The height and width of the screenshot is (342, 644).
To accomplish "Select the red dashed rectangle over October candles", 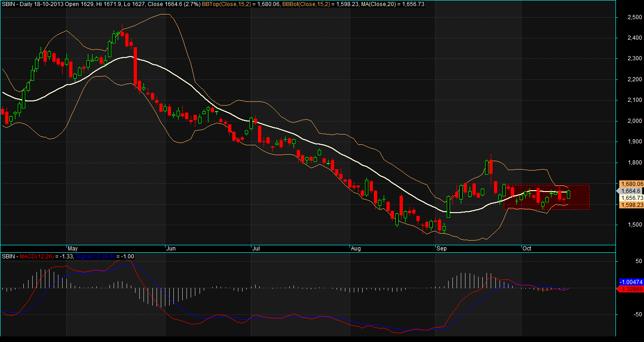I will click(547, 197).
